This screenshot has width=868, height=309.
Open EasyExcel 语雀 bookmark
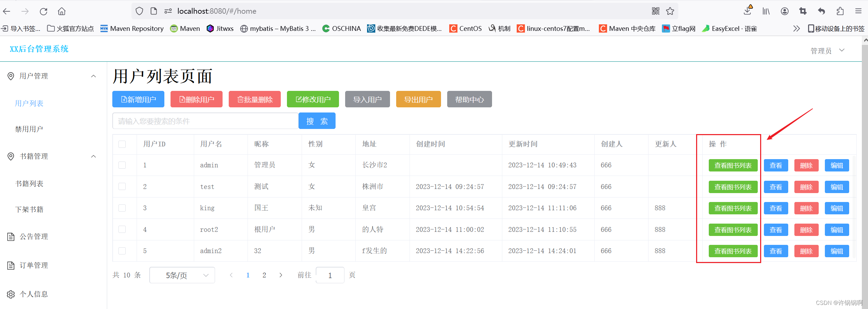[729, 28]
